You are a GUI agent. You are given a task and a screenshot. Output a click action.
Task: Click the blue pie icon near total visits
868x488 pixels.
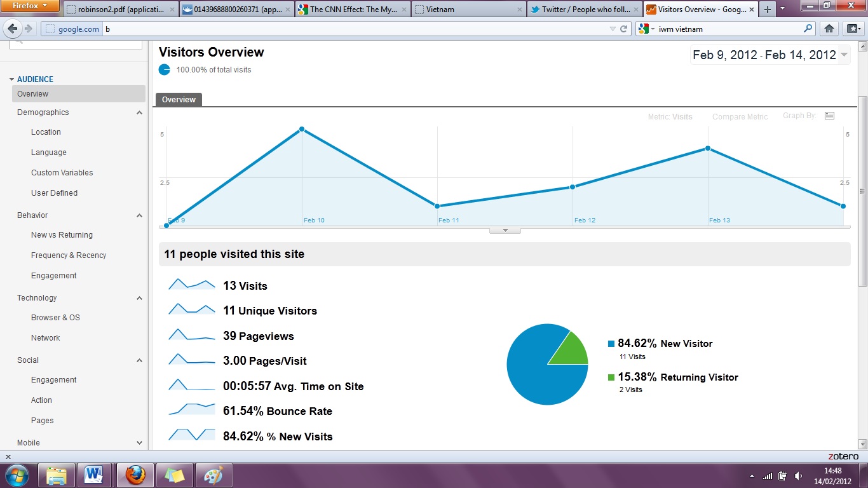tap(165, 69)
